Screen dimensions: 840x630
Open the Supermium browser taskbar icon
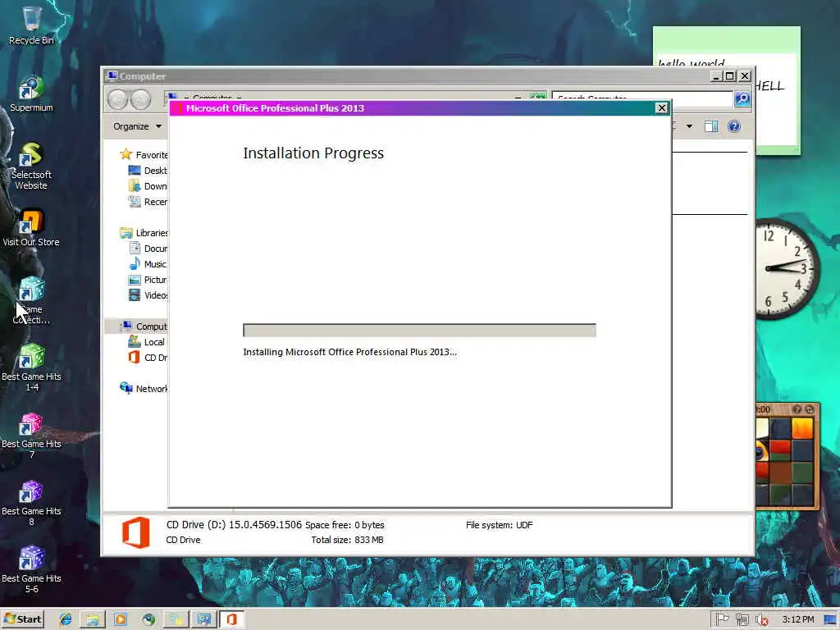(148, 619)
